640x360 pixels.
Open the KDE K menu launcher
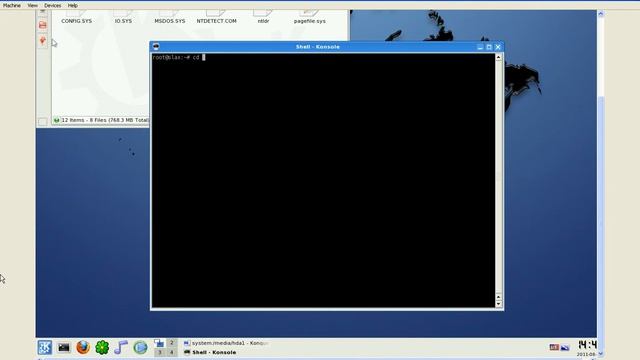coord(45,347)
